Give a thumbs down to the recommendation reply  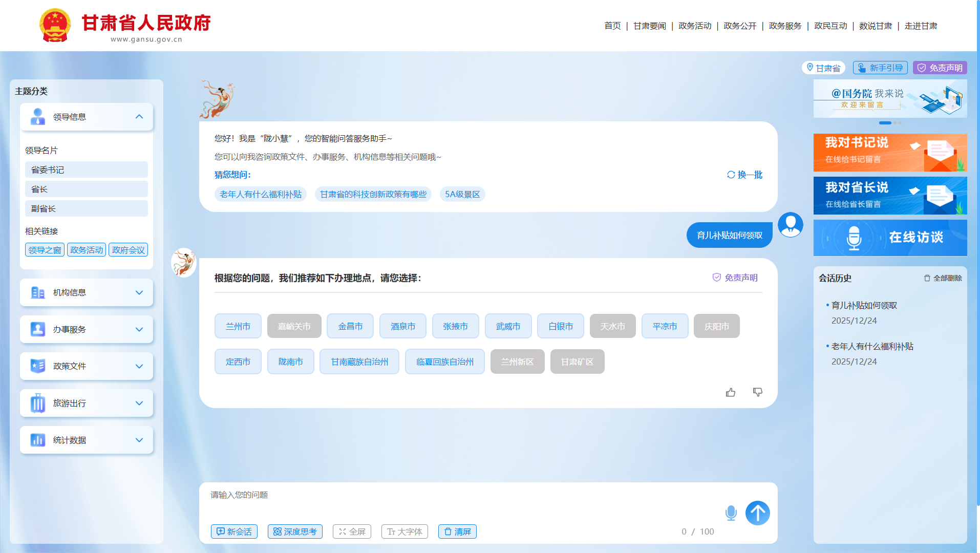pos(757,392)
